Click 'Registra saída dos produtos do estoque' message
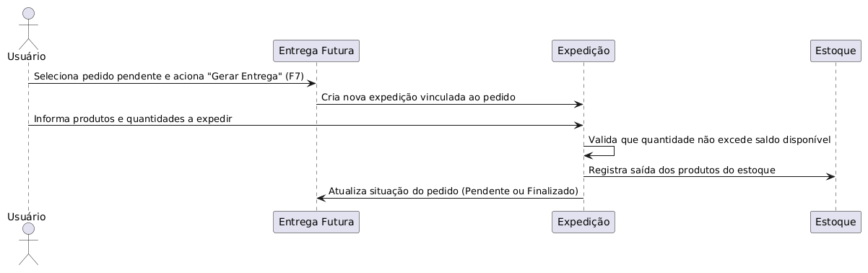Screen dimensions: 868x273 coord(682,170)
